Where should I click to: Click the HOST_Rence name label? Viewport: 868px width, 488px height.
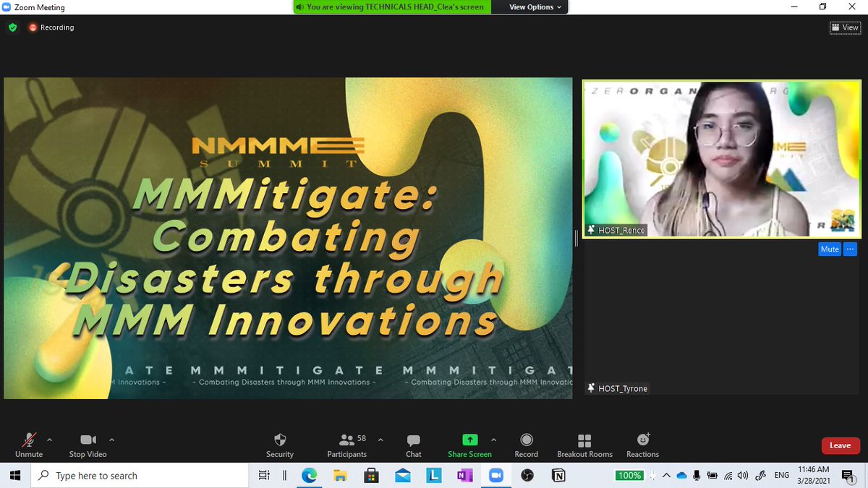(x=616, y=230)
